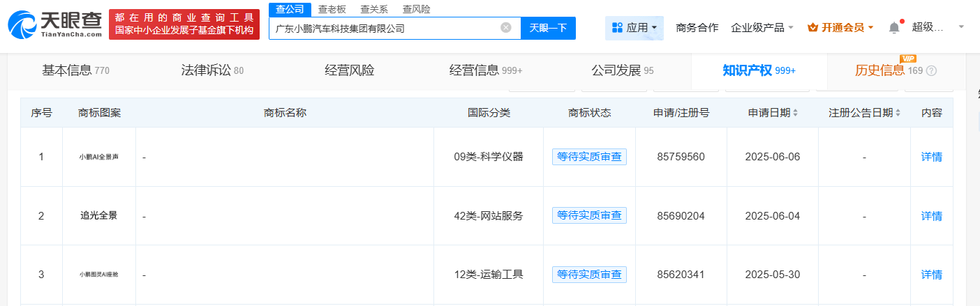
Task: Expand the user account menu arrow
Action: pos(961,26)
